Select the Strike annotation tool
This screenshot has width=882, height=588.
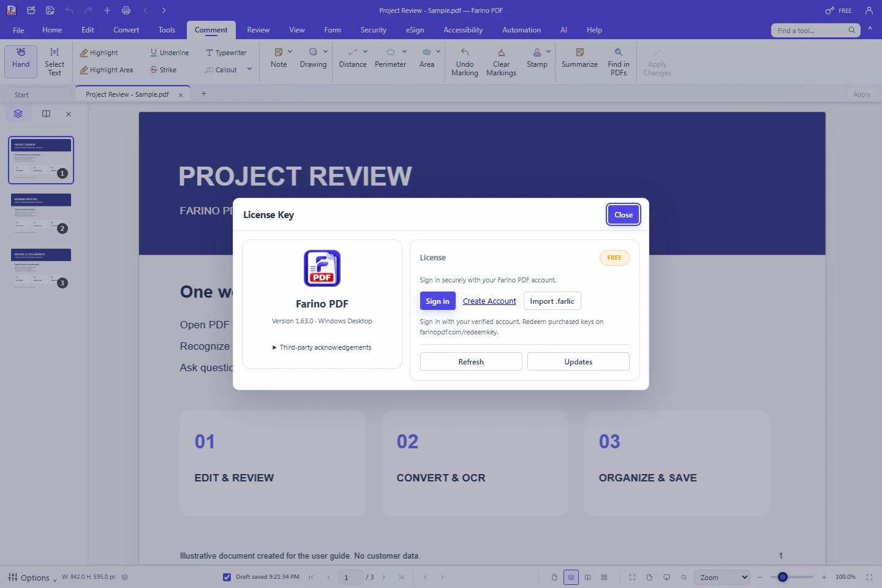[164, 70]
